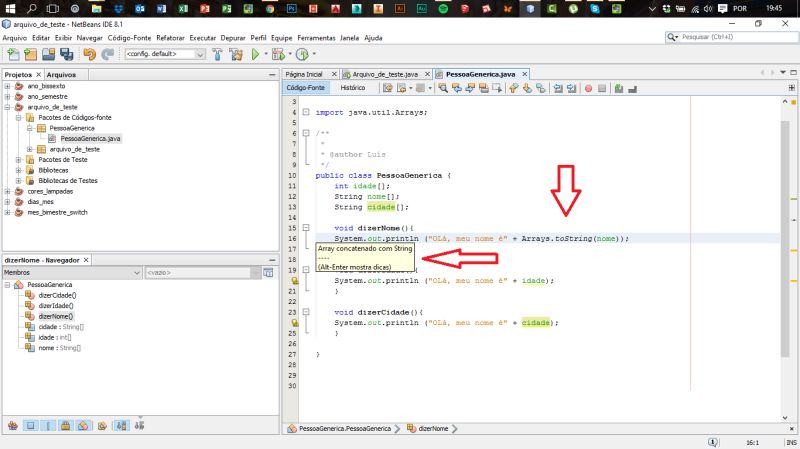The width and height of the screenshot is (800, 449).
Task: Click the vazio filter field in Navigator
Action: click(x=200, y=273)
